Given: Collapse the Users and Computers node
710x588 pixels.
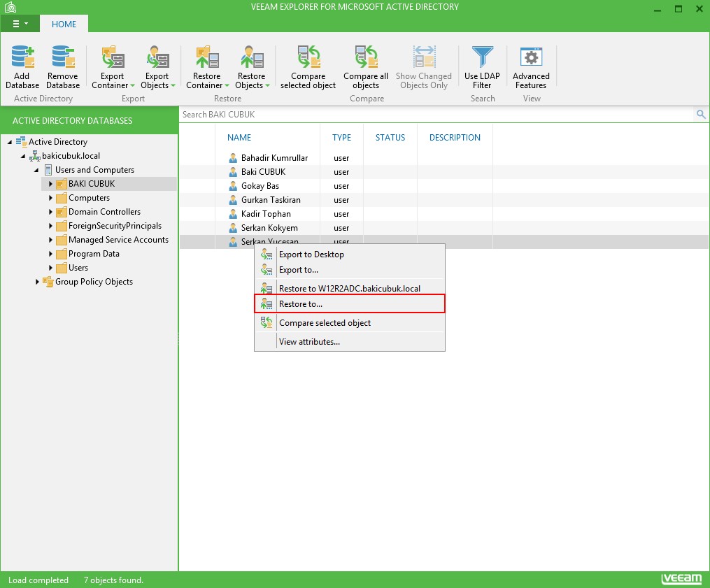Looking at the screenshot, I should pos(36,170).
